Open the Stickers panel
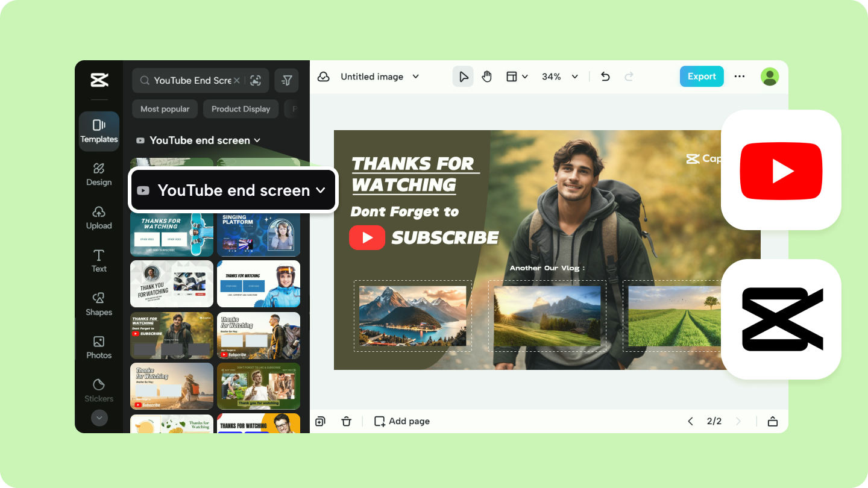Viewport: 868px width, 488px height. click(x=98, y=390)
